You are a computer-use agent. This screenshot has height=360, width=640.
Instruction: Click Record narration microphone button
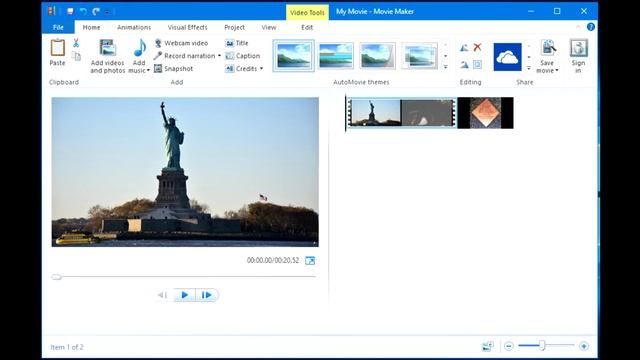(184, 56)
